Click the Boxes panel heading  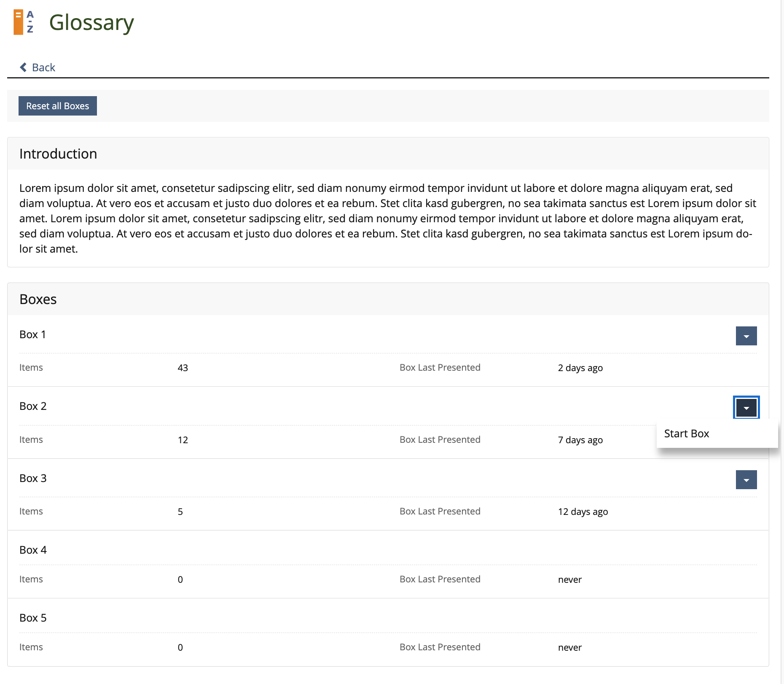pos(38,299)
